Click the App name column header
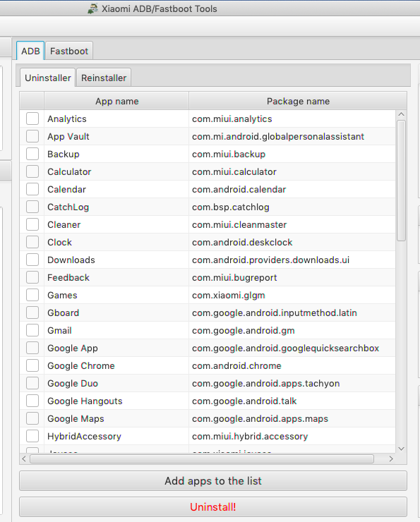The width and height of the screenshot is (420, 522). pos(116,101)
